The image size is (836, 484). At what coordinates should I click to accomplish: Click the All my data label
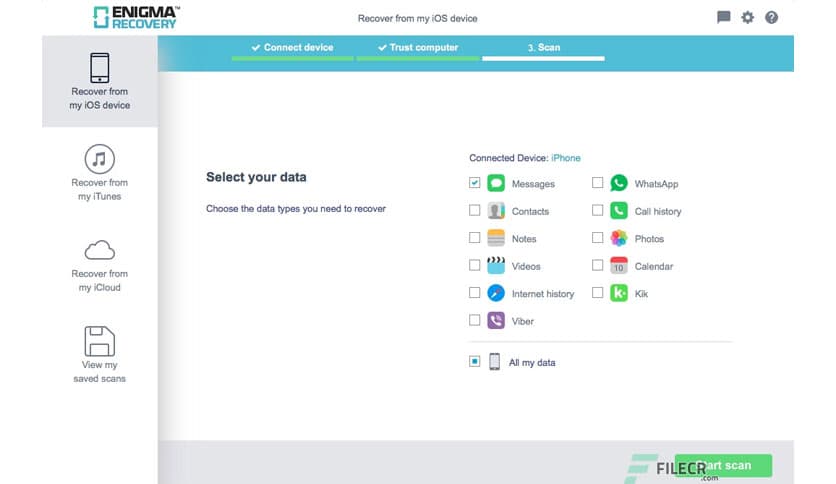pos(532,362)
